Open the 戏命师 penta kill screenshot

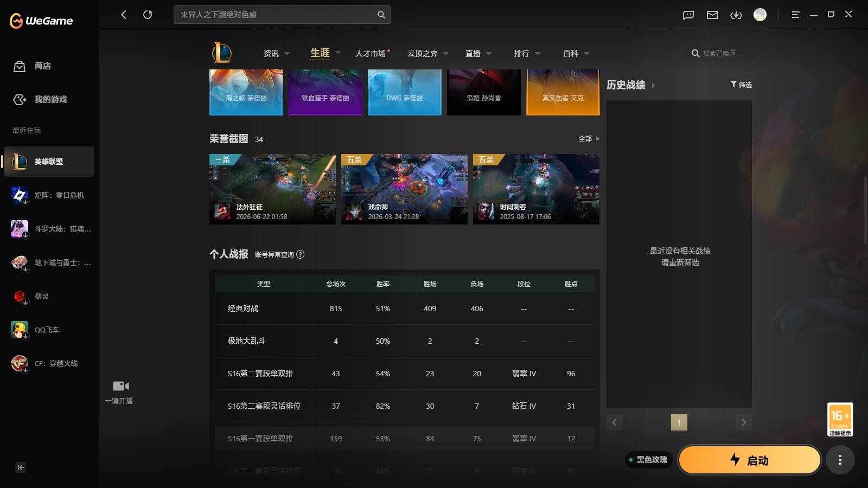(x=404, y=189)
